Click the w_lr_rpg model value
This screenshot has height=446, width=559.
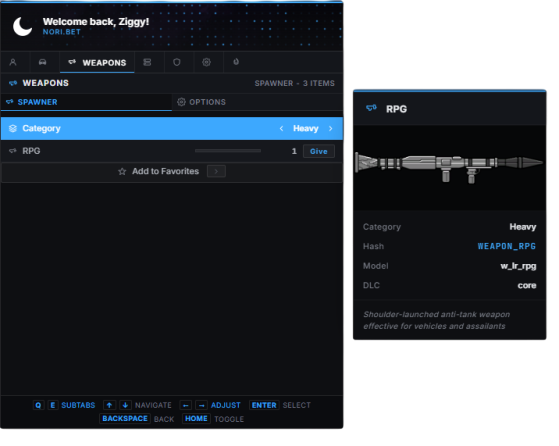point(518,266)
